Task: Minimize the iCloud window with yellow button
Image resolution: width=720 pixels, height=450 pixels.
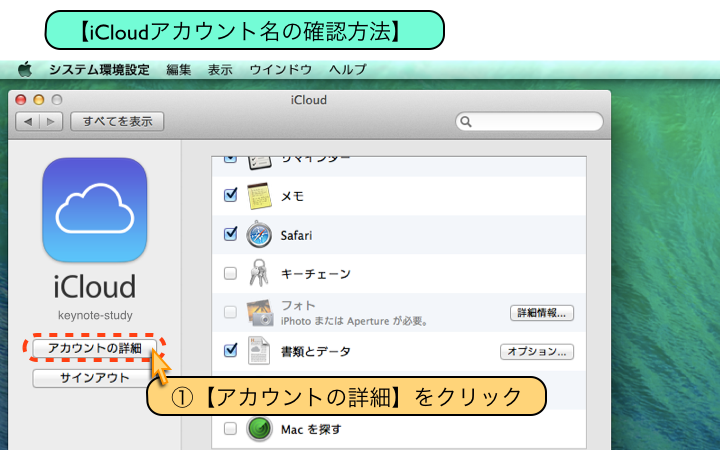Action: tap(39, 100)
